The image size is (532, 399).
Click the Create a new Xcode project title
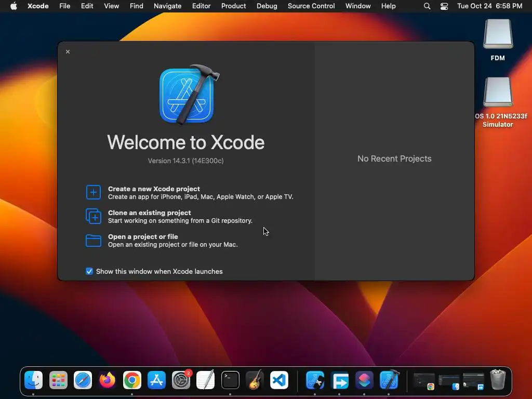pos(154,189)
